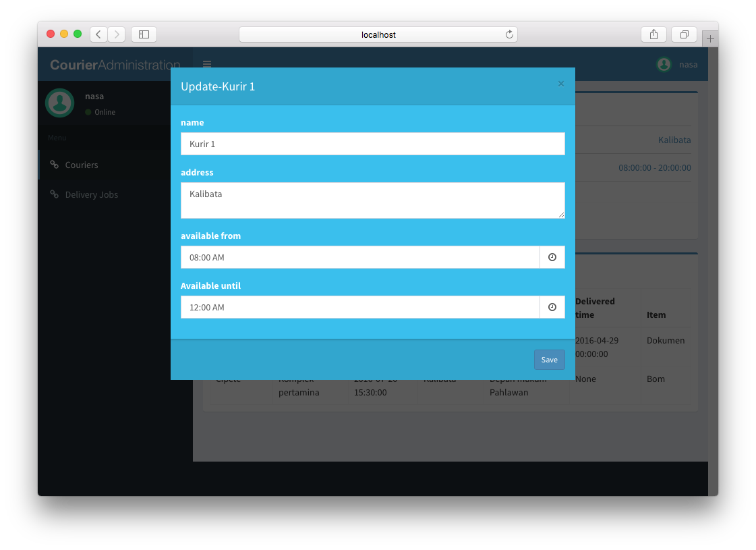Close the Update-Kurir 1 dialog
Viewport: 756px width, 550px height.
point(560,84)
